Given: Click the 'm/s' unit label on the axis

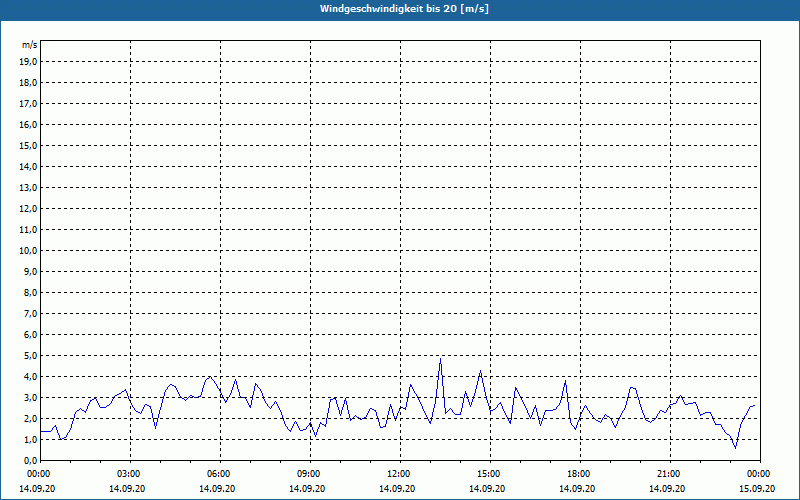Looking at the screenshot, I should 30,45.
